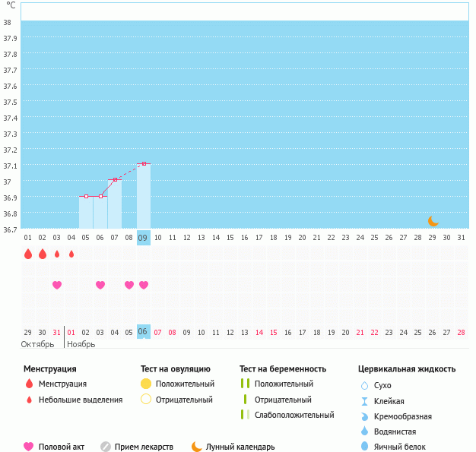
Task: Select the temperature point on cycle day 05
Action: (86, 196)
